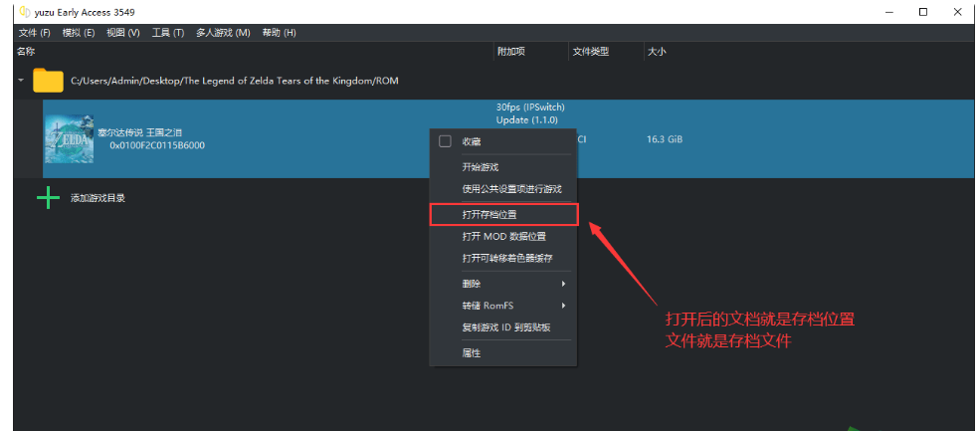Click the 16.3 GiB size value

[x=665, y=139]
